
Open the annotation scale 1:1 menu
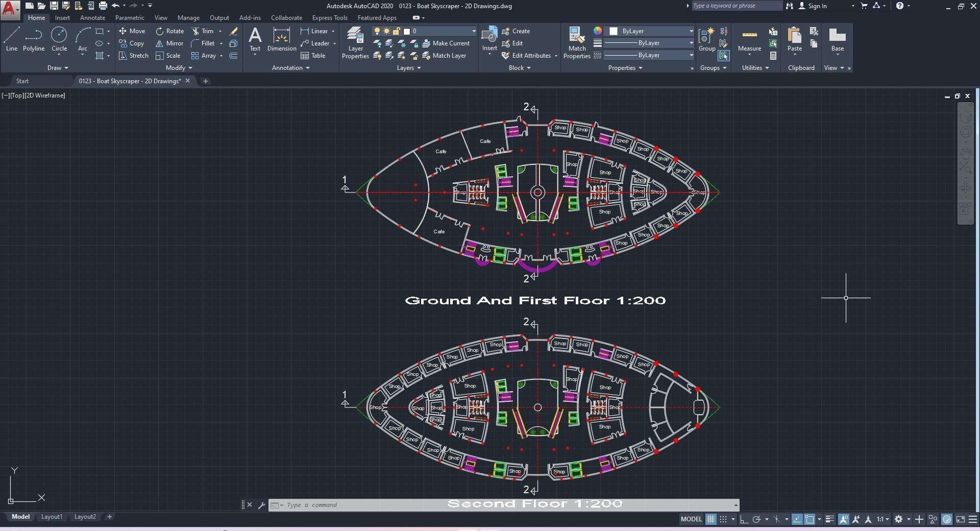pos(883,519)
